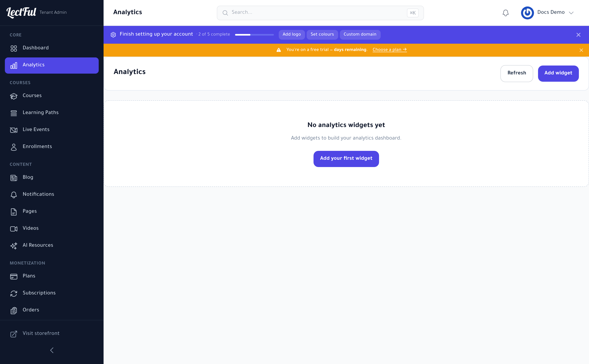Dismiss the account setup banner

(x=578, y=35)
